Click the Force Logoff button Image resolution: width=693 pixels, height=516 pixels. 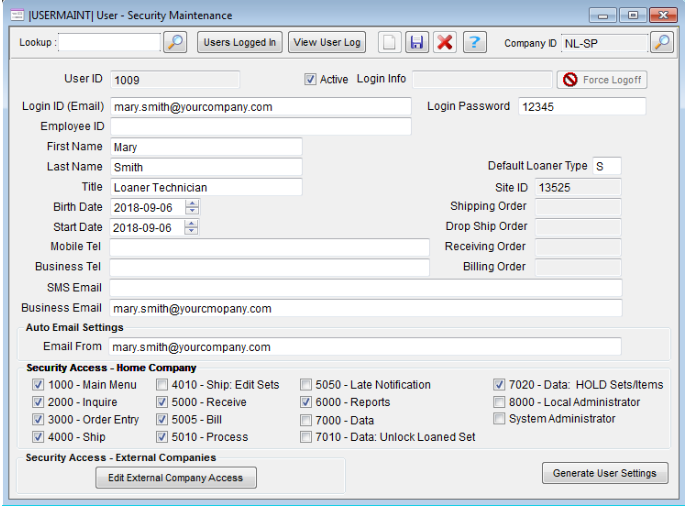[601, 80]
